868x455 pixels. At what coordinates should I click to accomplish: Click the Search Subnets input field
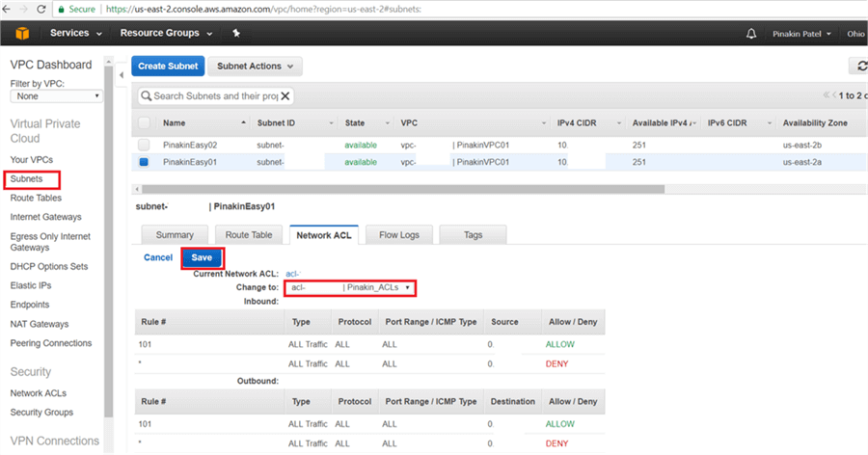(215, 95)
